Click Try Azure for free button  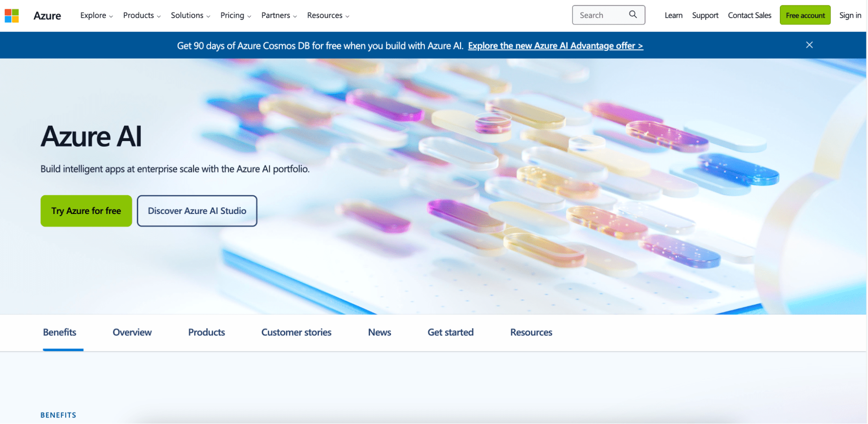(x=86, y=211)
